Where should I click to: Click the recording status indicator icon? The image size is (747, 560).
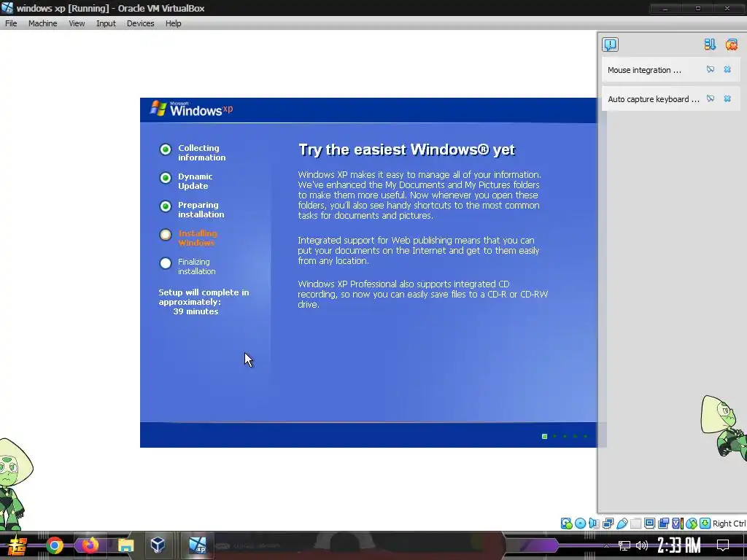[x=663, y=524]
